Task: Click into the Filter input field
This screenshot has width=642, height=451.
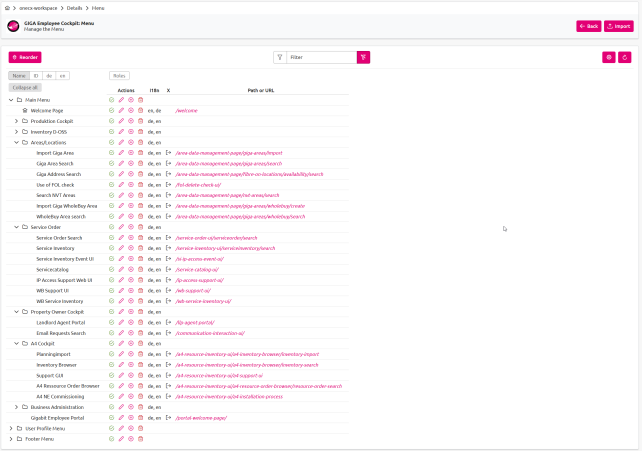Action: coord(320,58)
